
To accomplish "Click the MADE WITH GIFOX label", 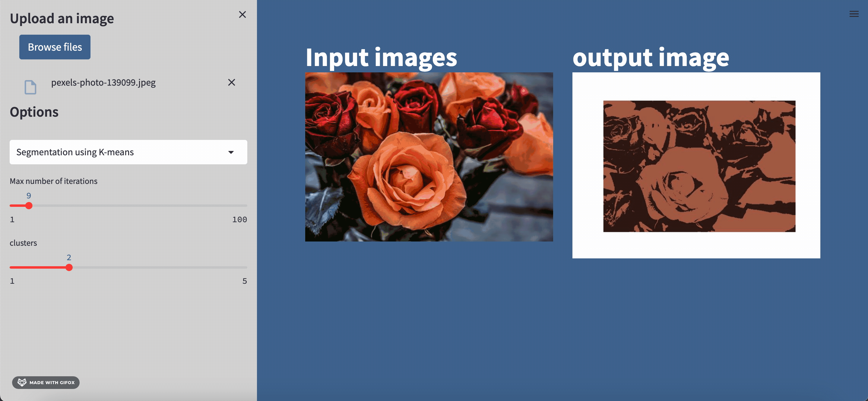I will click(52, 383).
